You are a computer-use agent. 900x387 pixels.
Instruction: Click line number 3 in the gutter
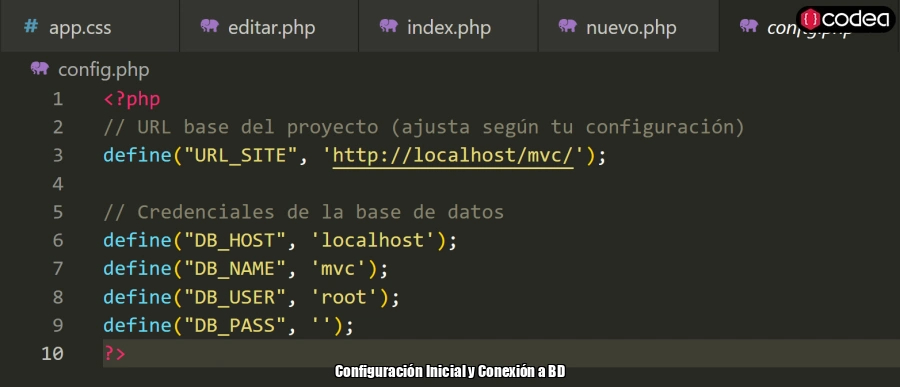57,156
